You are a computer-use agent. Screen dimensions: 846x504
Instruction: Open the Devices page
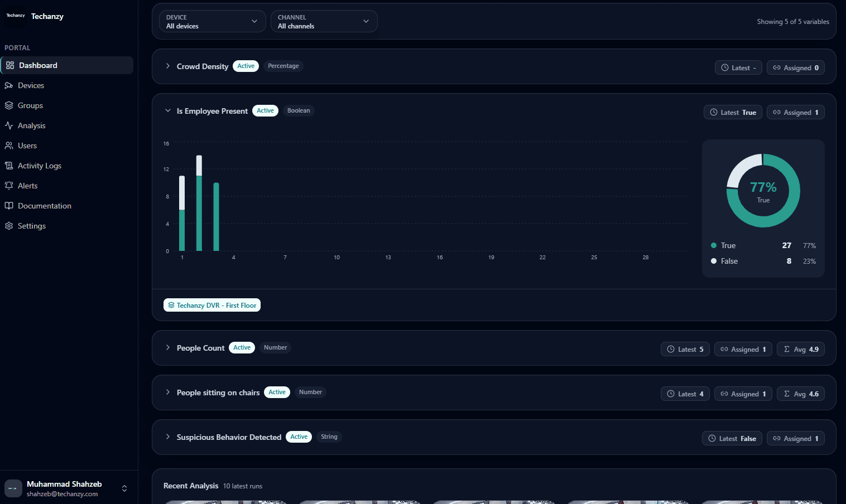pos(67,85)
